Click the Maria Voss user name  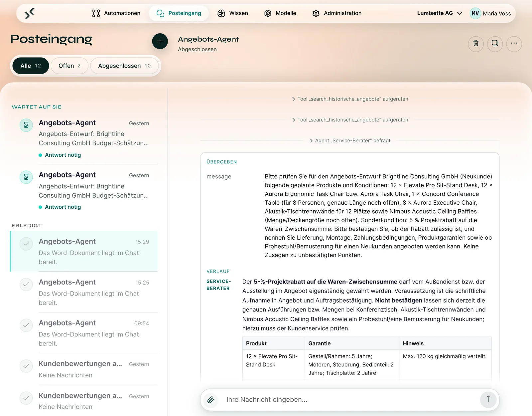[x=497, y=13]
